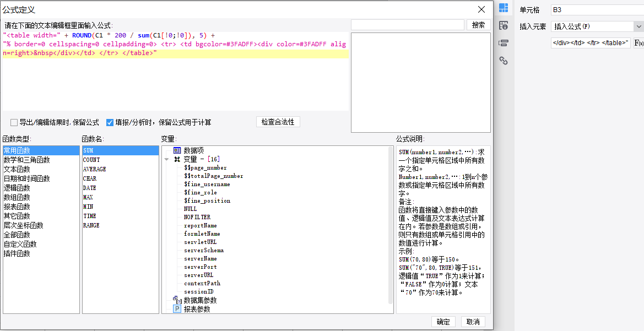Select 常用函数 function type
This screenshot has height=331, width=644.
click(x=41, y=151)
